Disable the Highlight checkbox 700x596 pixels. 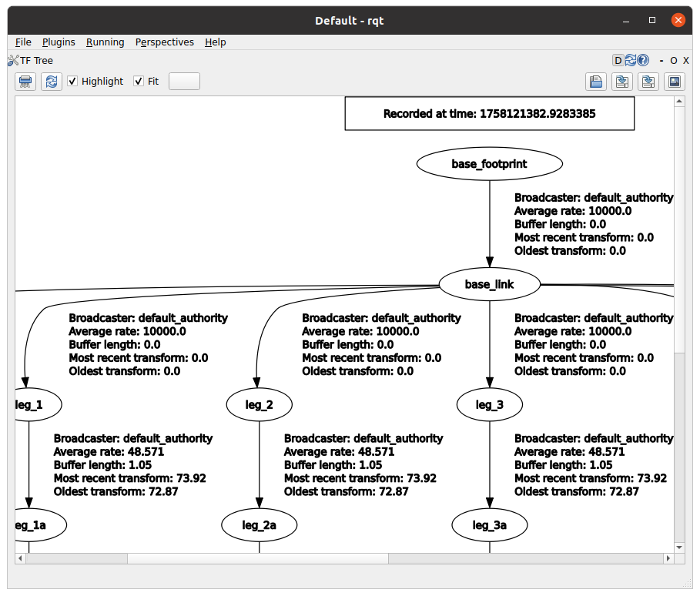(x=72, y=81)
